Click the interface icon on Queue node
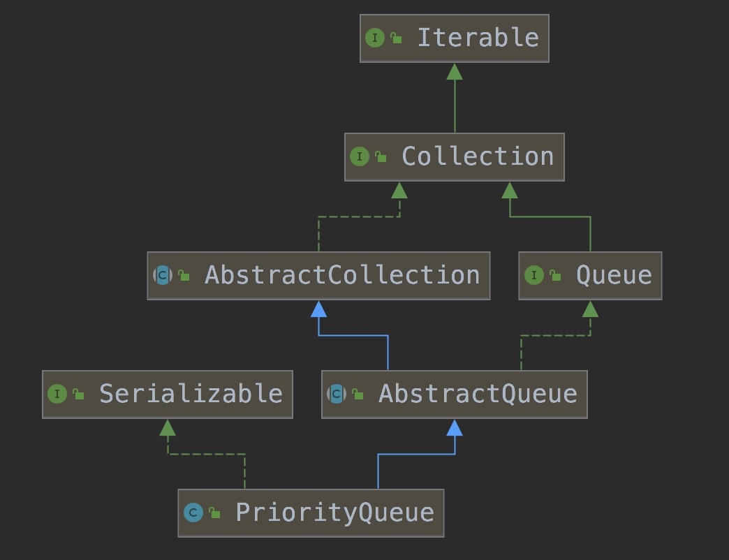The width and height of the screenshot is (729, 560). point(533,275)
